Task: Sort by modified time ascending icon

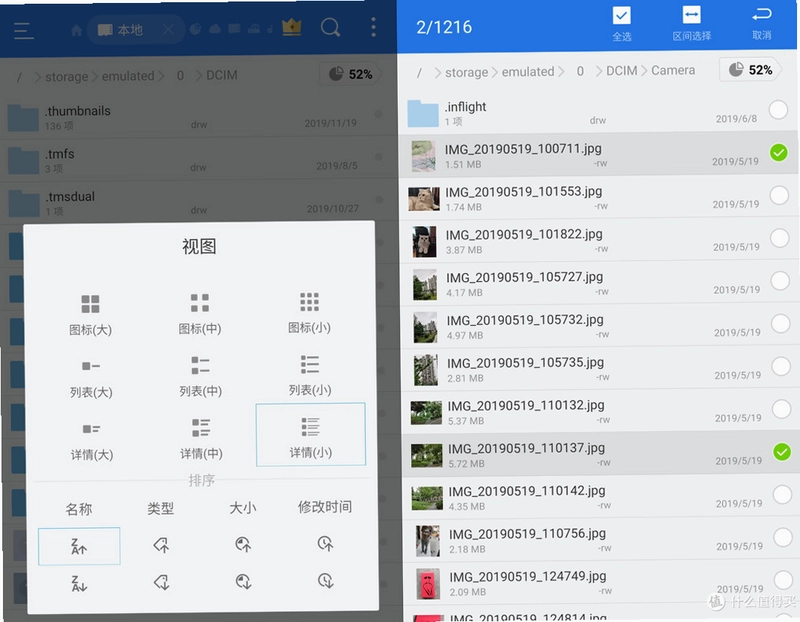Action: 326,543
